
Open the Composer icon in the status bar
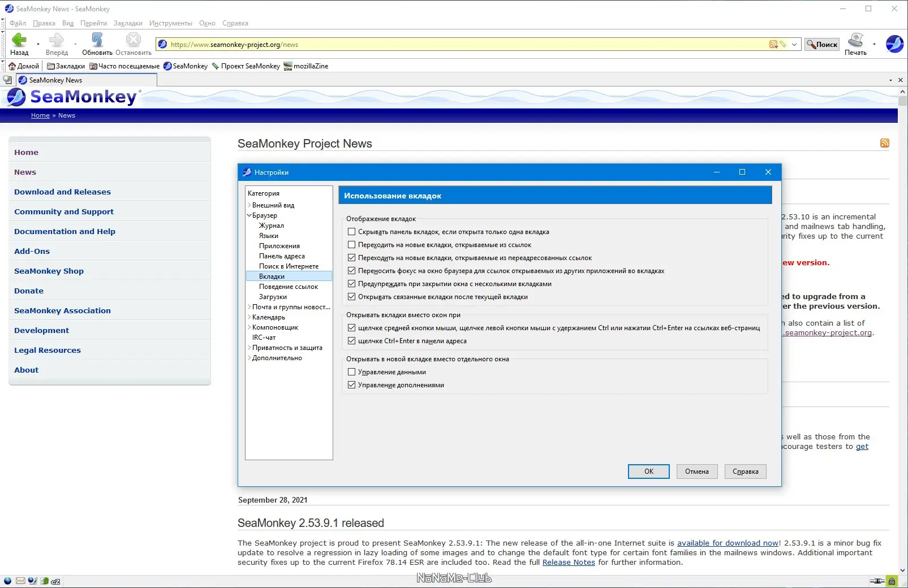coord(32,581)
